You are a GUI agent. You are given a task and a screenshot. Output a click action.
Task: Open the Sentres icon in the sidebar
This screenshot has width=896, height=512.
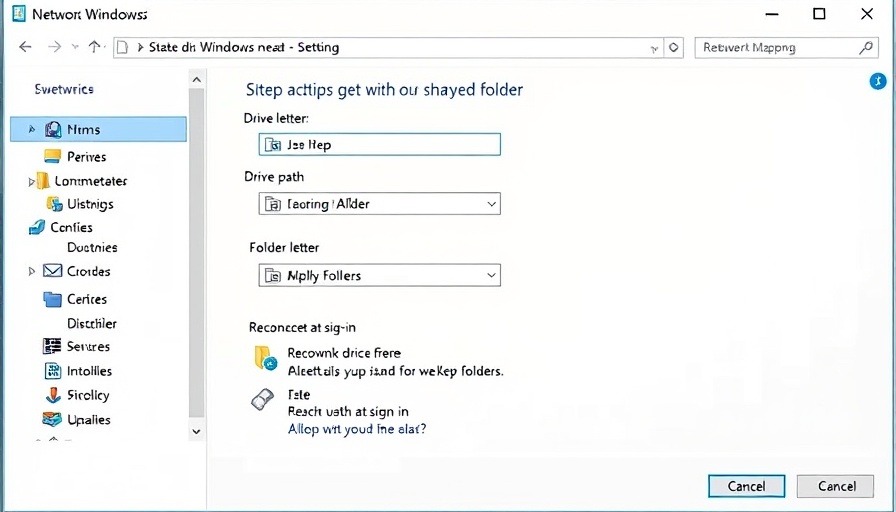[52, 346]
